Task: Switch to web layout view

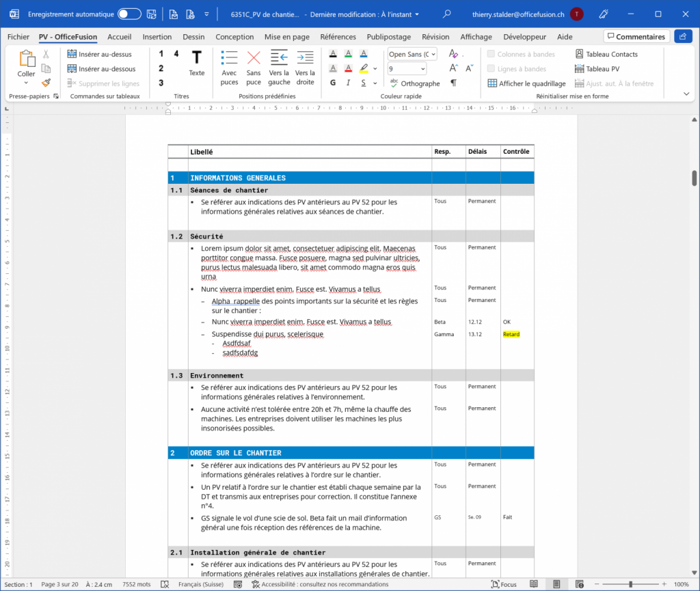Action: pos(580,584)
